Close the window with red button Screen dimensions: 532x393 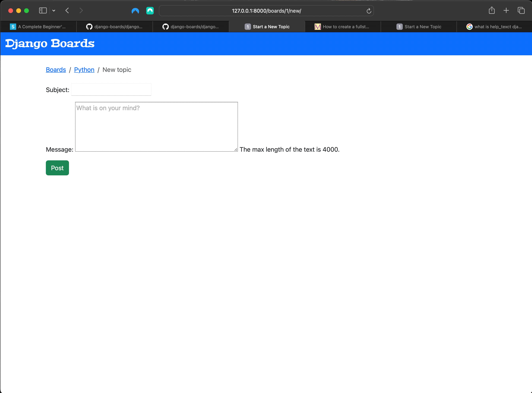click(x=10, y=11)
